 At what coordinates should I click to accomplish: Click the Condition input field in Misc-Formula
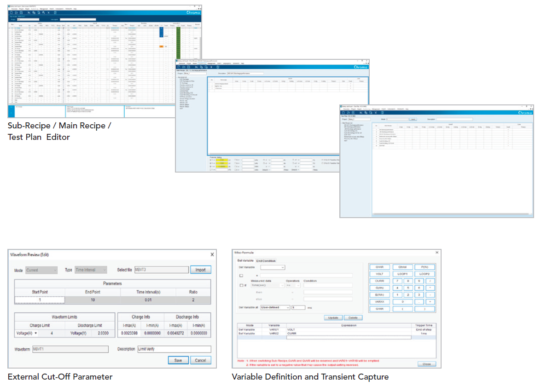coord(328,285)
